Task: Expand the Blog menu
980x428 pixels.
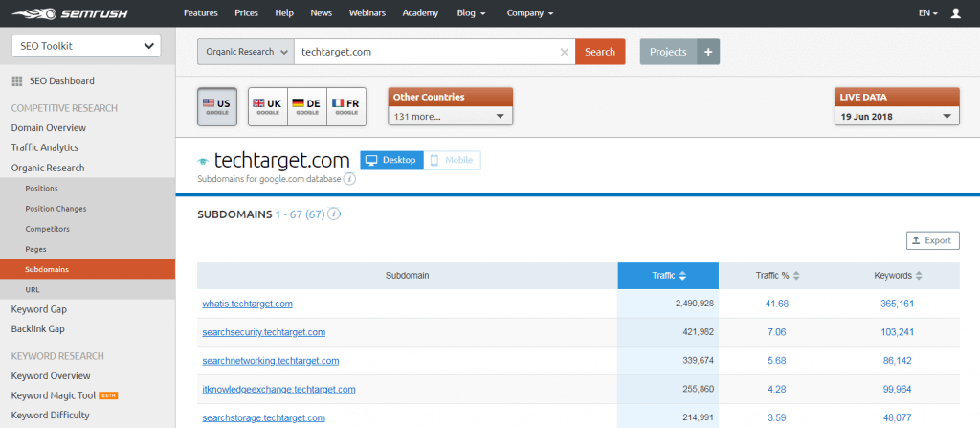Action: [x=471, y=13]
